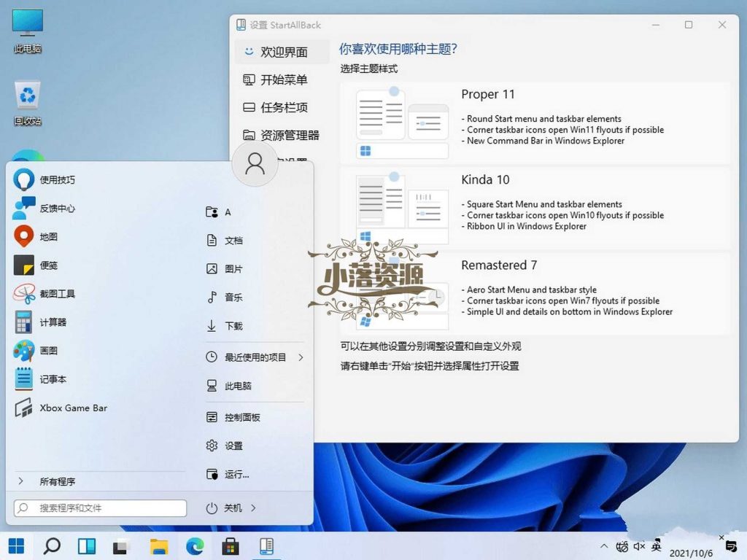The height and width of the screenshot is (560, 747).
Task: Launch Xbox Game Bar
Action: tap(61, 408)
